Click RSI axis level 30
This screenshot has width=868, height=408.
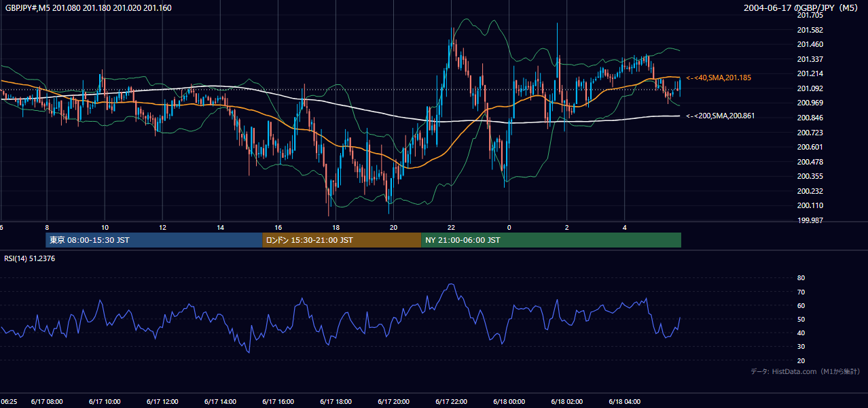click(801, 347)
